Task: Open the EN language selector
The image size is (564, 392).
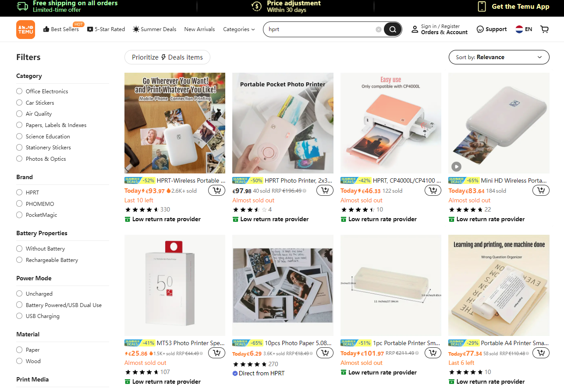Action: point(524,29)
